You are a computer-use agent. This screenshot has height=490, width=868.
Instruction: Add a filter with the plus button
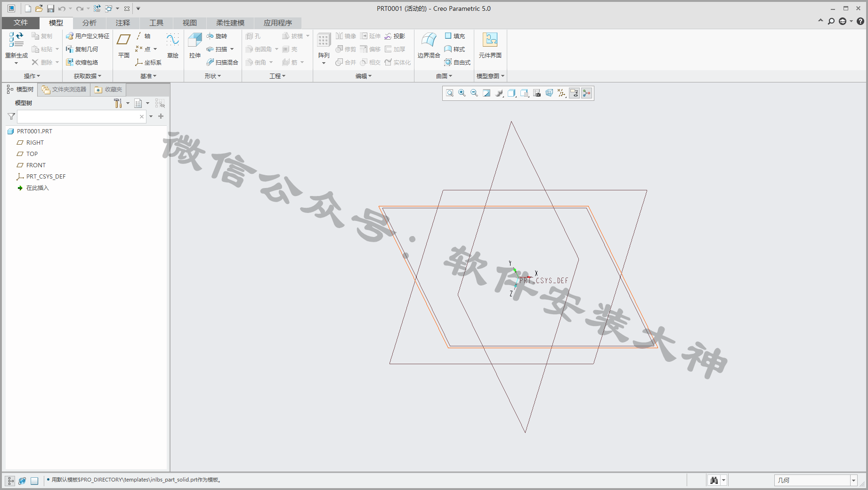[x=161, y=116]
